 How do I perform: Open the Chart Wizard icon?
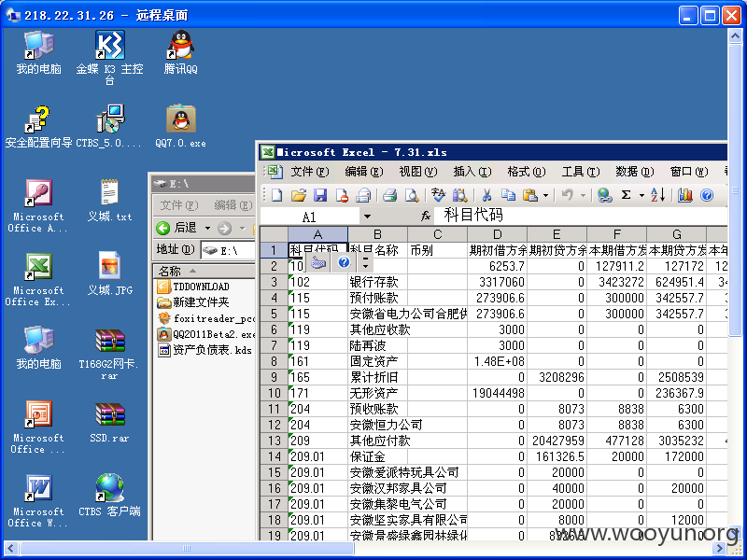point(684,195)
